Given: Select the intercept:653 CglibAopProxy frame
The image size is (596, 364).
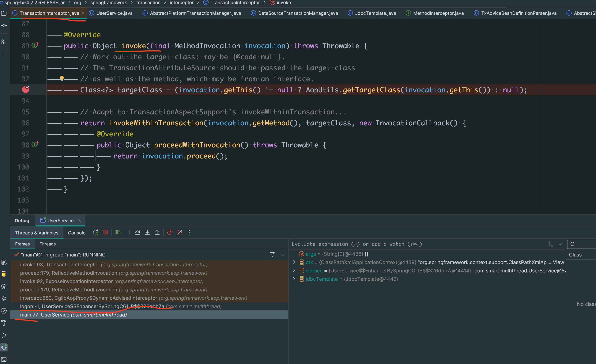Looking at the screenshot, I should [x=149, y=298].
